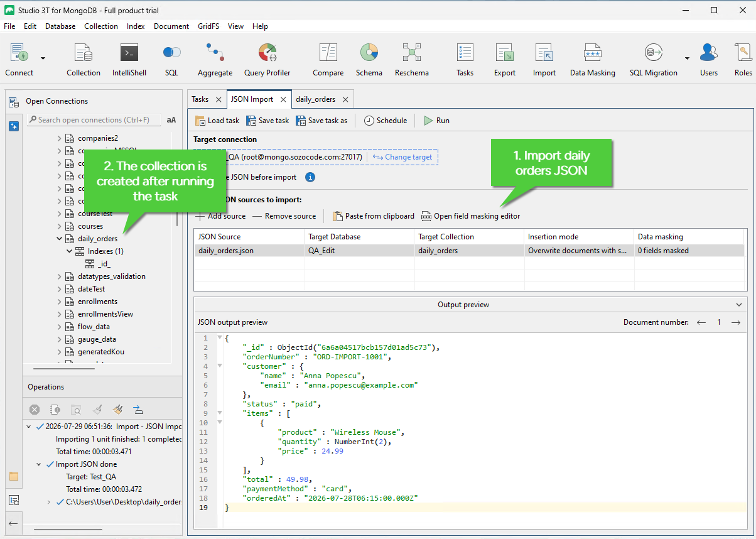
Task: Expand the gauge_data collection
Action: (60, 339)
